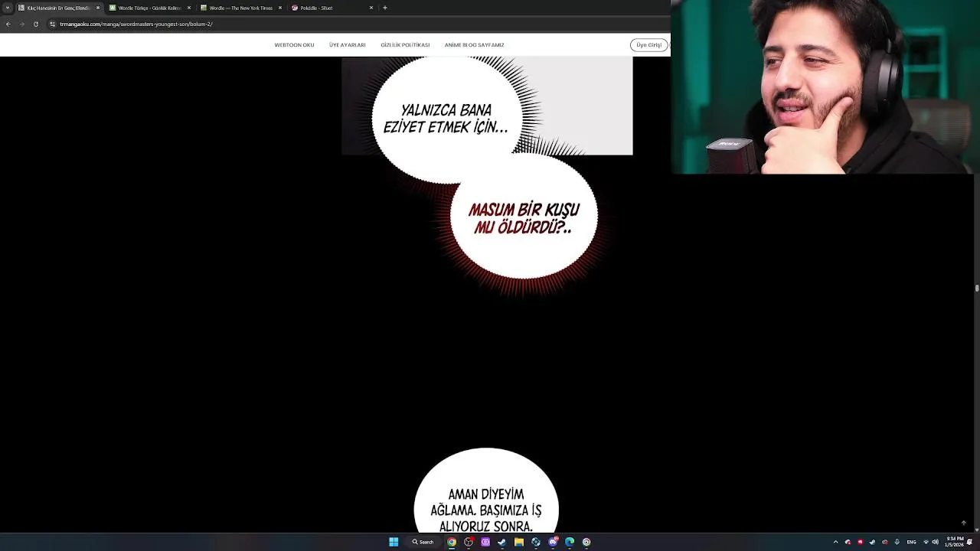Close the Pokédle - Siluet tab
This screenshot has height=551, width=980.
371,8
